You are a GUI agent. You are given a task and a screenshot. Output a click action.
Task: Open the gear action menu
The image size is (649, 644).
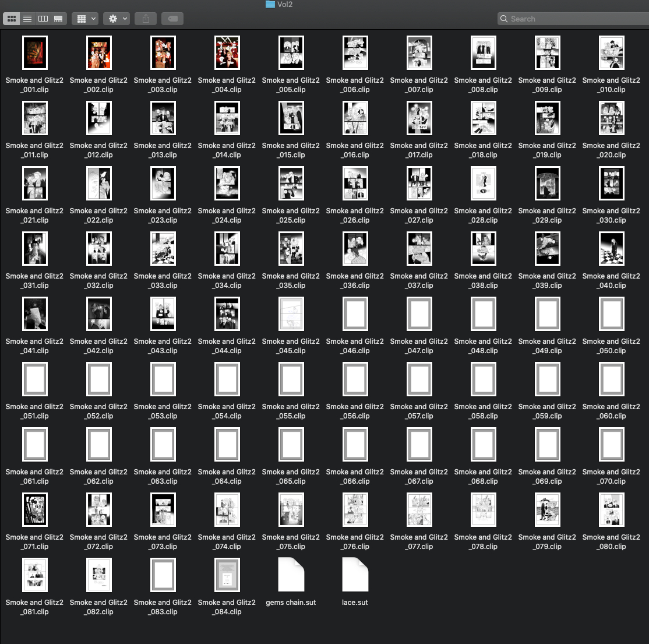[x=117, y=19]
